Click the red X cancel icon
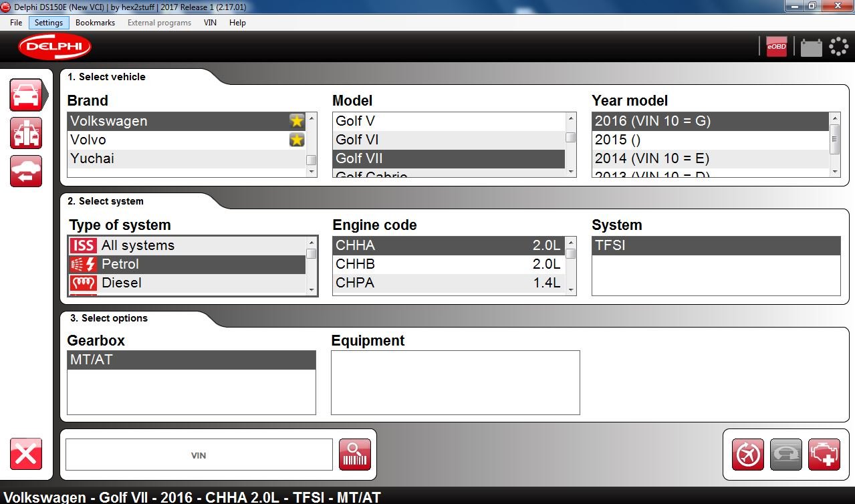The width and height of the screenshot is (855, 504). tap(26, 455)
